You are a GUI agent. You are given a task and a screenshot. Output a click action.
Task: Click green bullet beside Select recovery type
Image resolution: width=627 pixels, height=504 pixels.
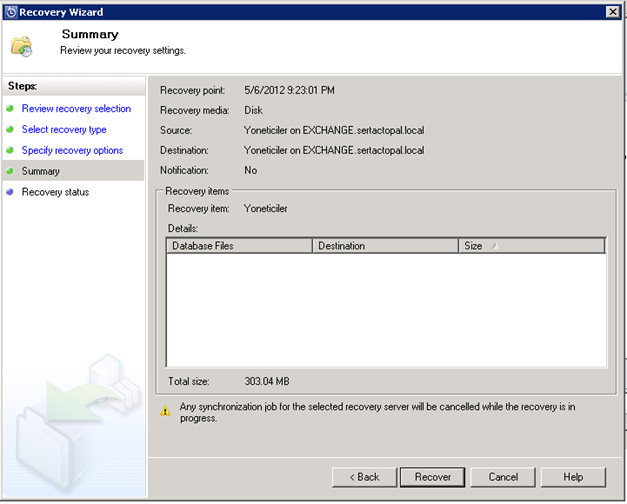[x=10, y=130]
